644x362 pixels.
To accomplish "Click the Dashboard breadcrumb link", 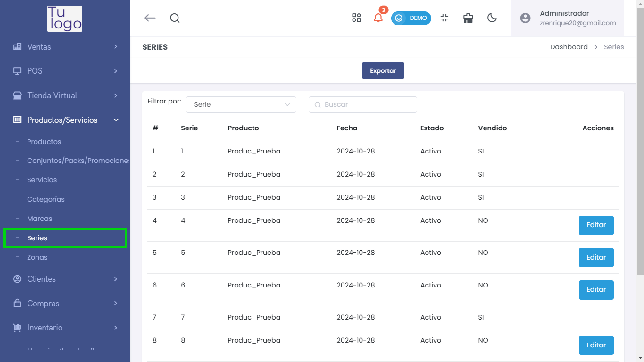I will pos(569,47).
